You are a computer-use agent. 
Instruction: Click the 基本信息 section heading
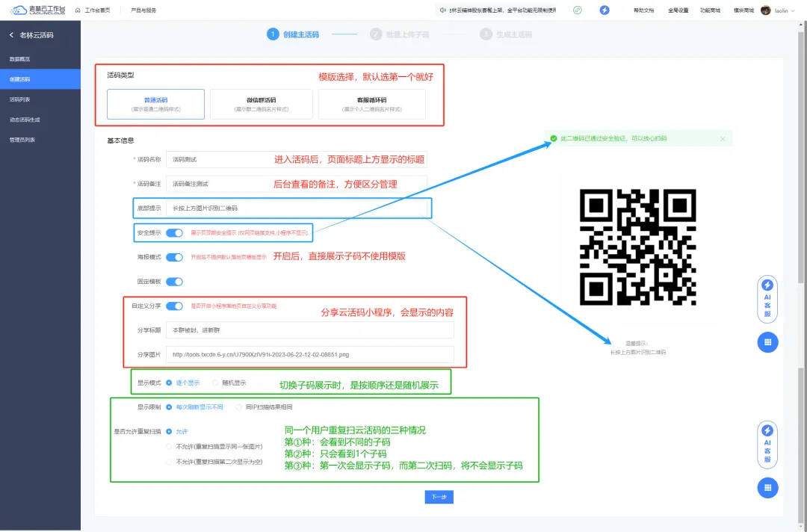pos(120,140)
